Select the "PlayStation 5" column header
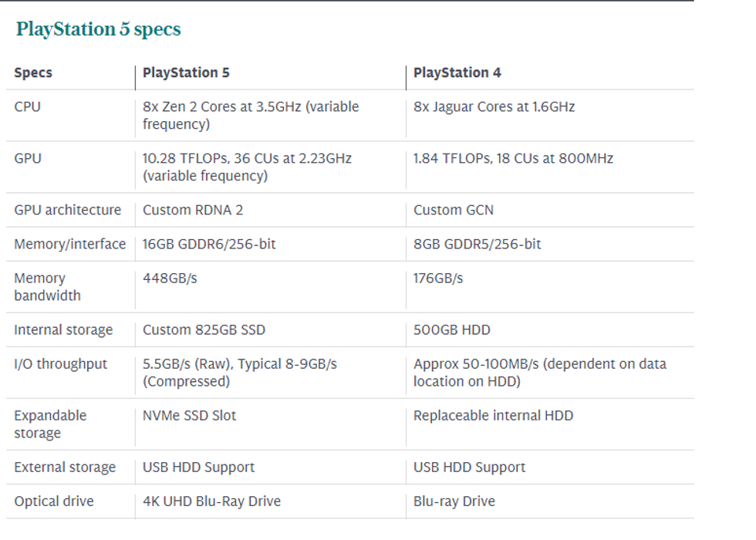756x540 pixels. [186, 73]
